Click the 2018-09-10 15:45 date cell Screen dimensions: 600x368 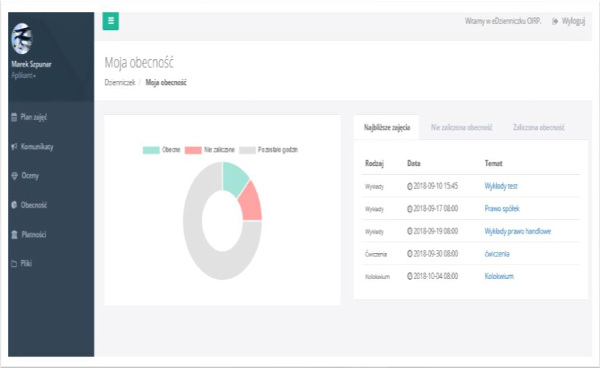[x=432, y=186]
